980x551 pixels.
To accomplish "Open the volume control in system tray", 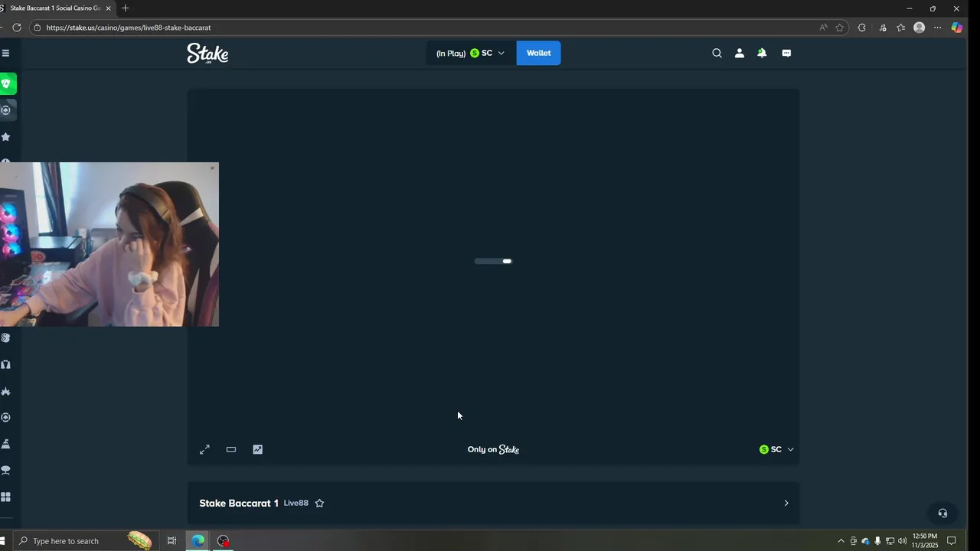I will tap(902, 541).
